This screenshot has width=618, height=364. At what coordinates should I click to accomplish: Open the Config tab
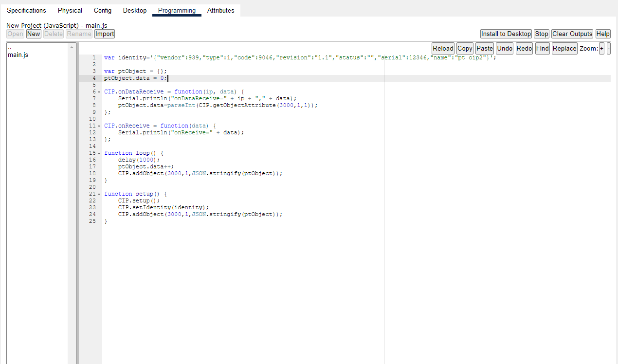[103, 10]
